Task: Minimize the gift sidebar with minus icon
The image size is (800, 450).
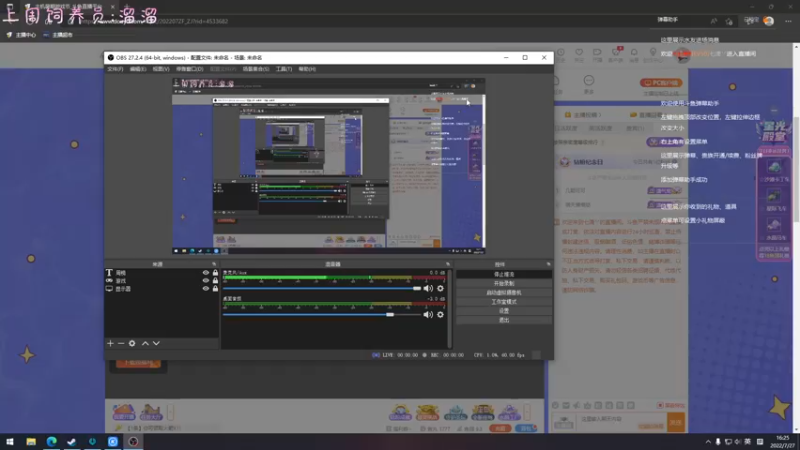Action: (x=774, y=110)
